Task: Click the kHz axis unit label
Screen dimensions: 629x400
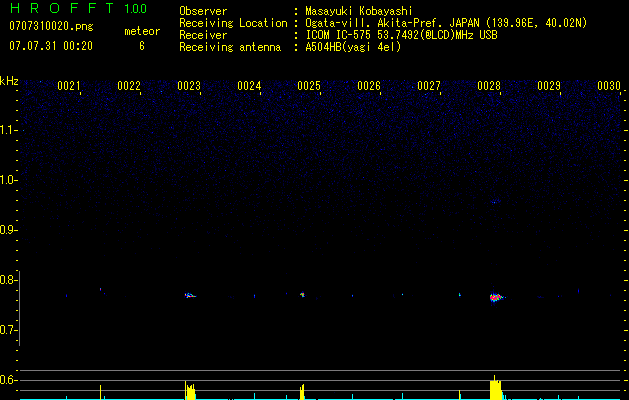Action: [x=9, y=81]
